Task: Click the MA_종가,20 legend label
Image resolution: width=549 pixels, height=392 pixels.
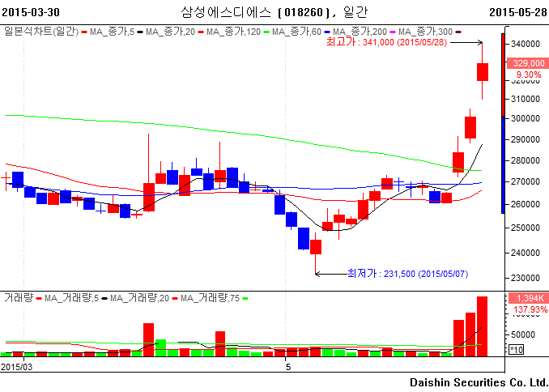Action: pyautogui.click(x=170, y=32)
